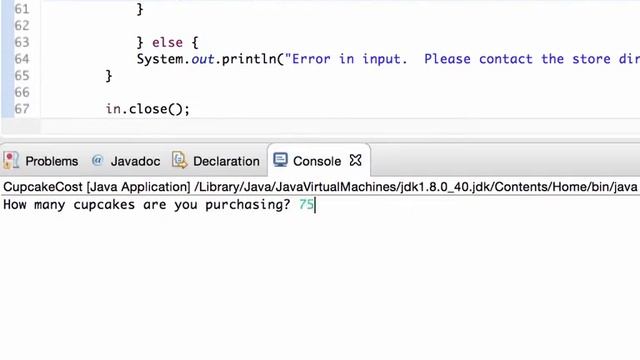Click line number 62 in the gutter

point(22,26)
